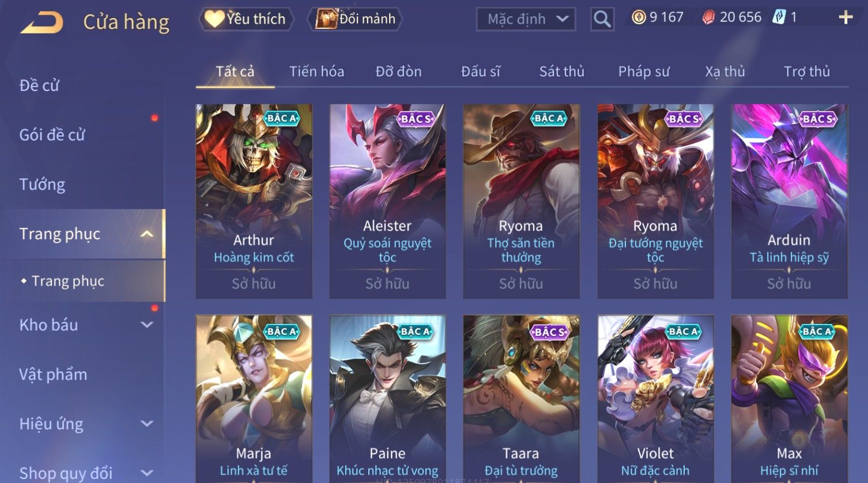Tap the gold coin balance icon
The height and width of the screenshot is (483, 868).
click(639, 18)
